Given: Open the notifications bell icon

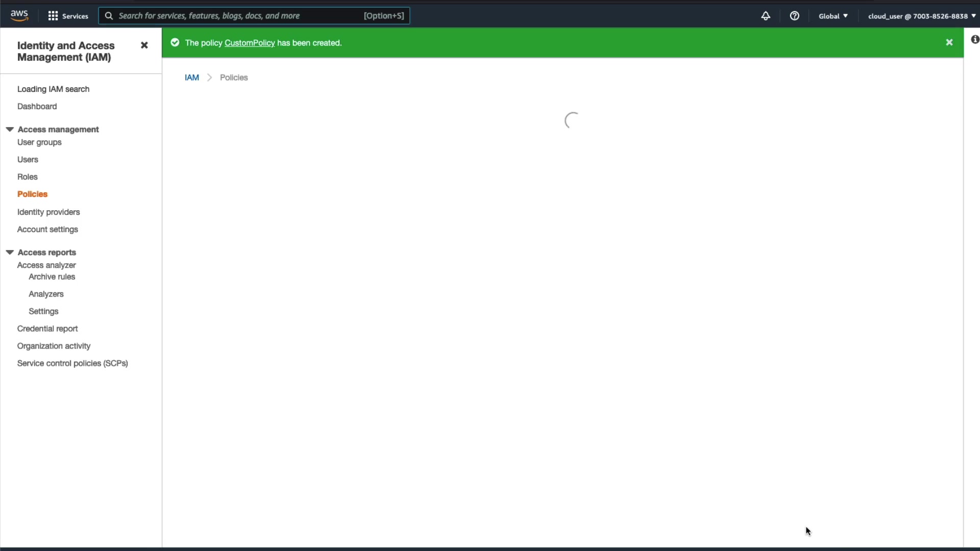Looking at the screenshot, I should [765, 16].
